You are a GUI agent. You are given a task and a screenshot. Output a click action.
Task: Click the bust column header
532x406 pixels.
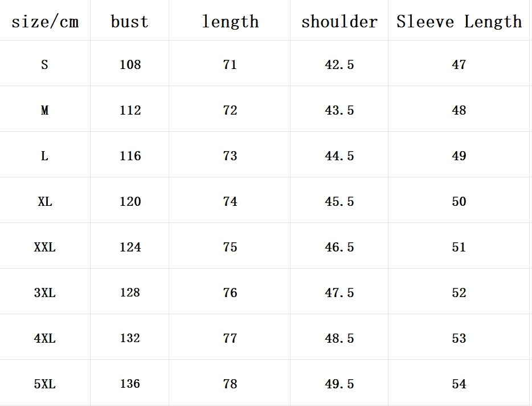pyautogui.click(x=130, y=21)
